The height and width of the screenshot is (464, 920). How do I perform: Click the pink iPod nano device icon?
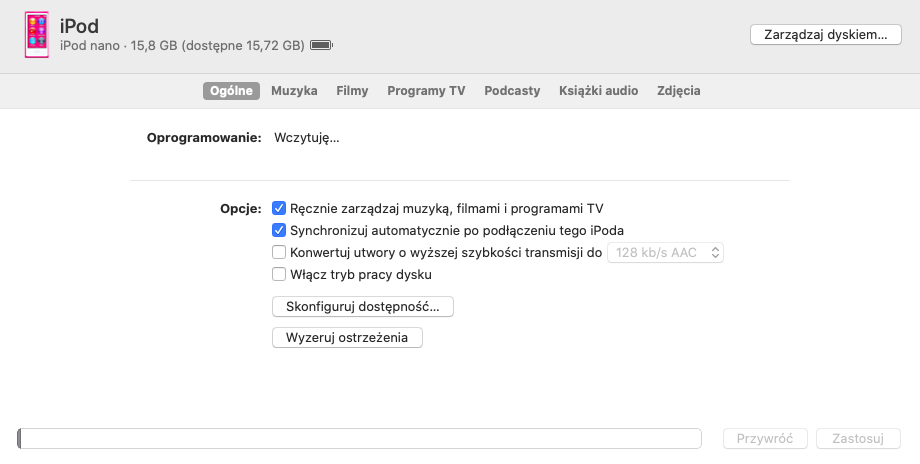[36, 35]
